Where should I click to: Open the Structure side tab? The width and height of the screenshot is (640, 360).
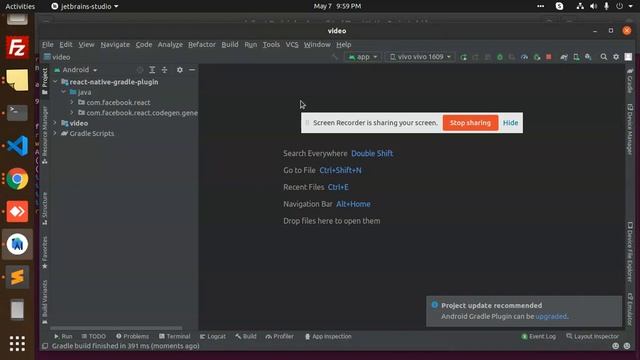click(x=44, y=208)
